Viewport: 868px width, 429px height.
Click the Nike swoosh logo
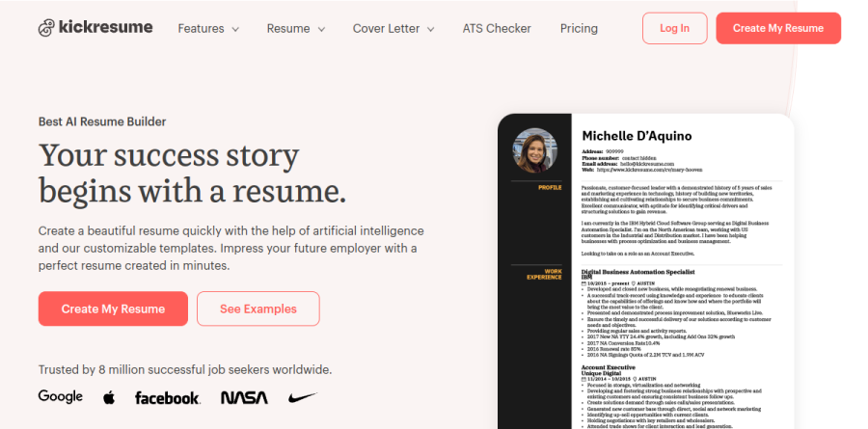pos(302,397)
